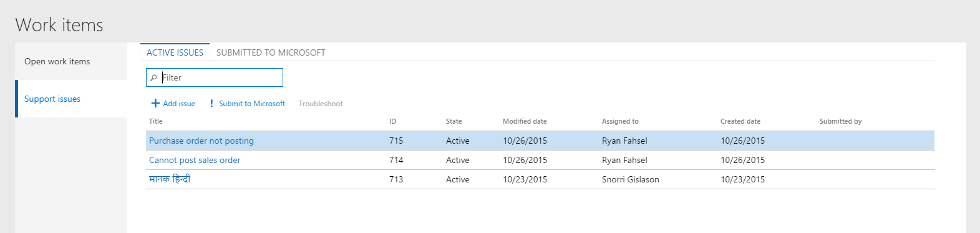Sort by the Modified date column header
The image size is (980, 233).
point(525,121)
